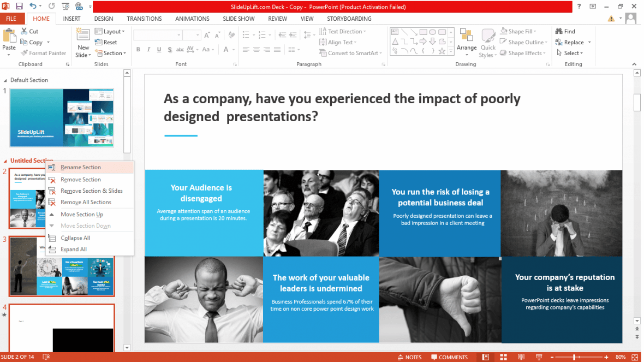Start slide show from Quick Access Toolbar
Screen dimensions: 644x362
tap(65, 5)
